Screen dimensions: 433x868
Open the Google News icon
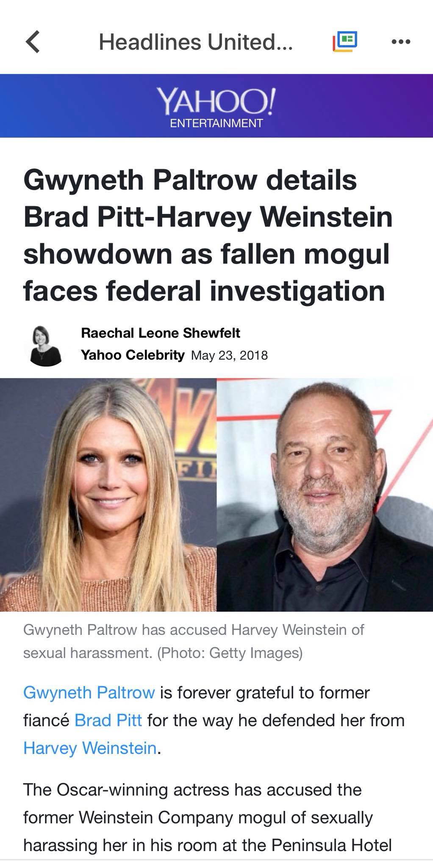(x=345, y=42)
